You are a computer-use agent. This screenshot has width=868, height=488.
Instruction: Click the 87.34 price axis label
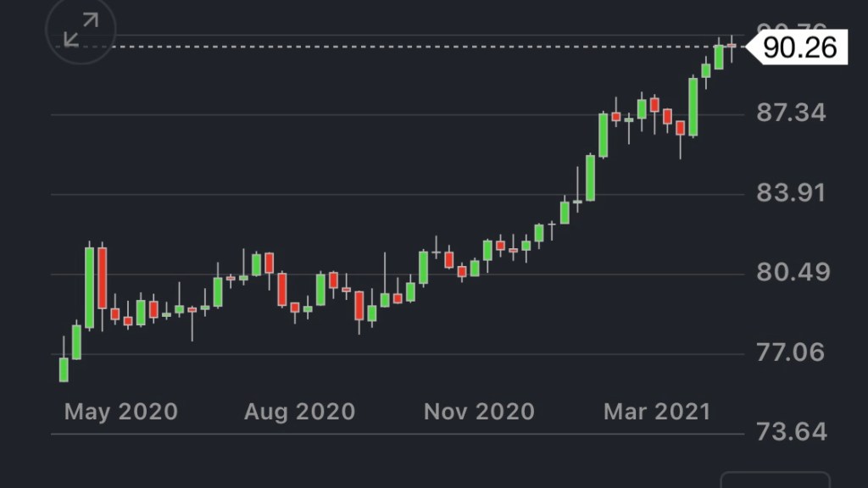click(x=790, y=113)
